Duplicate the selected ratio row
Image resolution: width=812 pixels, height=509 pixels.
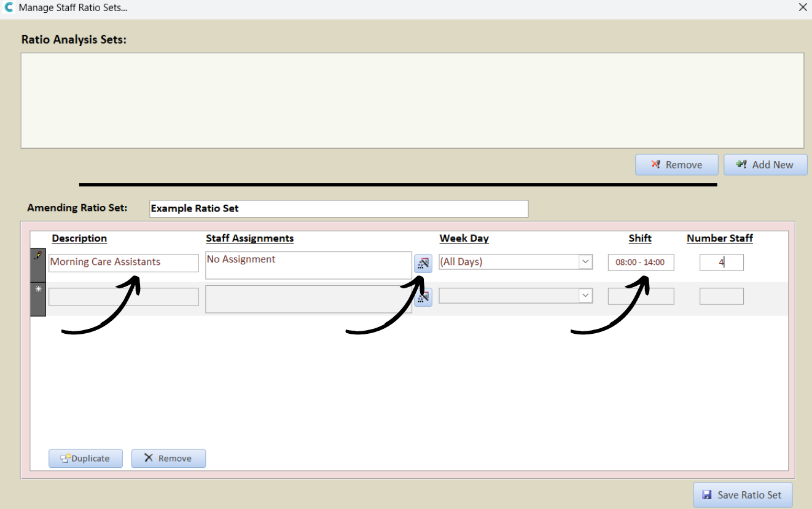click(85, 459)
